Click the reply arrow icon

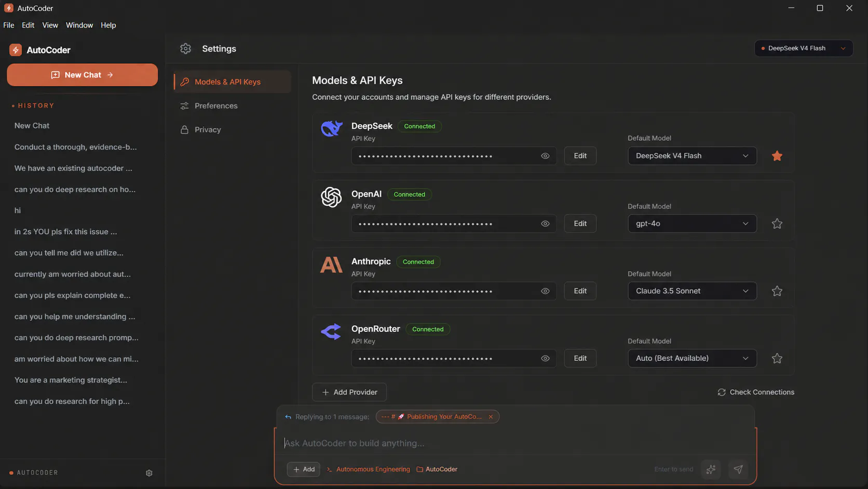(x=288, y=417)
